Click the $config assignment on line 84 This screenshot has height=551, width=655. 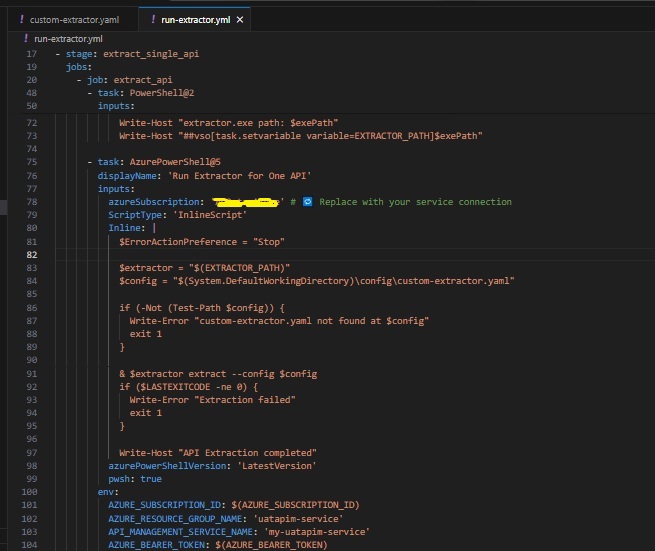[x=317, y=281]
